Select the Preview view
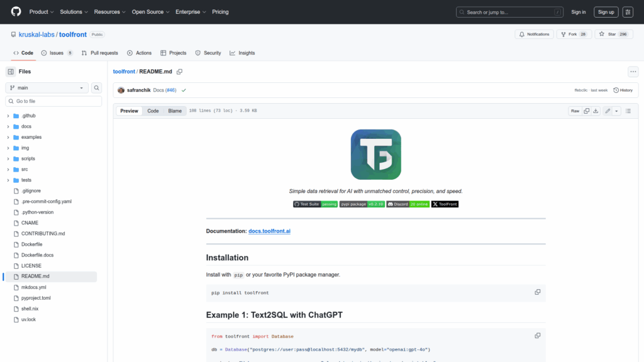The height and width of the screenshot is (362, 644). tap(129, 111)
